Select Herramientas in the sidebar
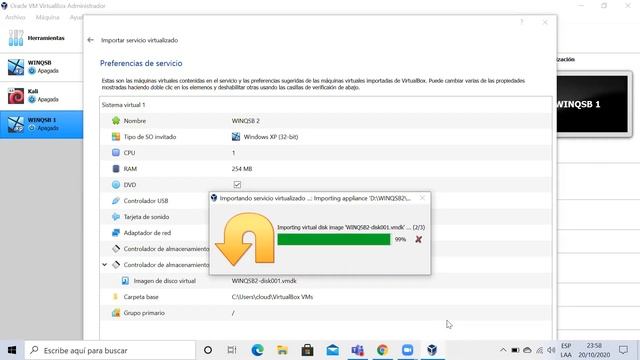This screenshot has height=360, width=640. tap(41, 38)
